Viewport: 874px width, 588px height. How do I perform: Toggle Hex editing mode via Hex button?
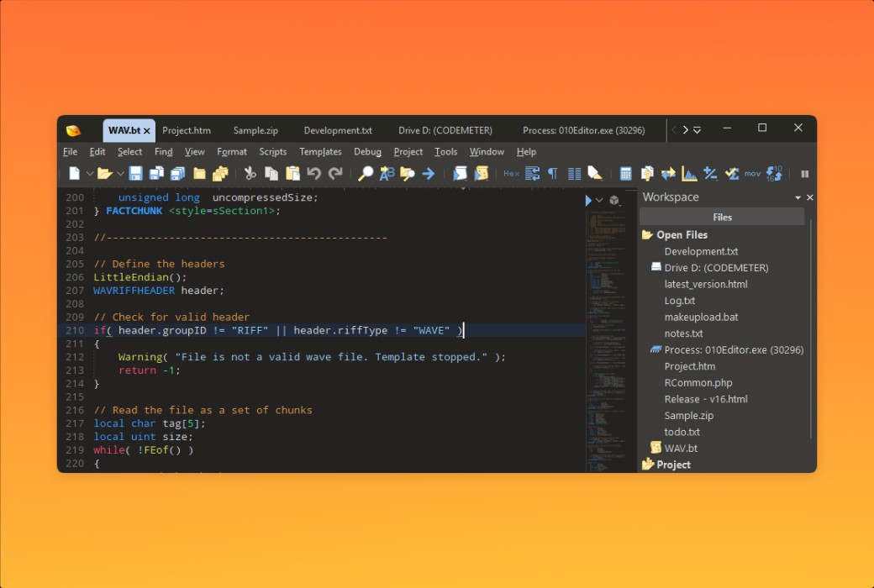tap(511, 174)
